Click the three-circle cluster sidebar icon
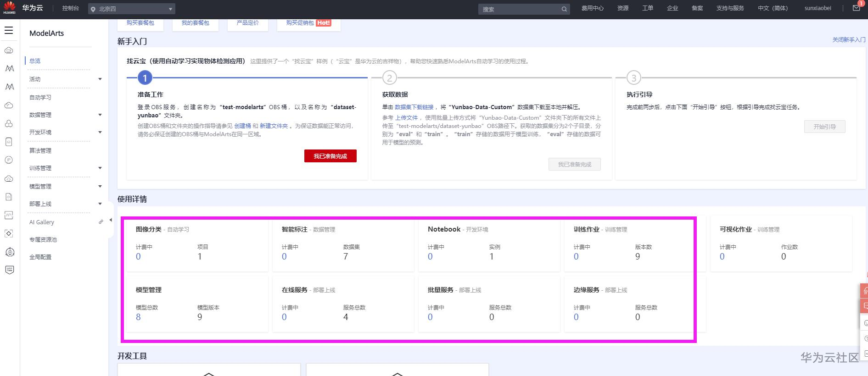The width and height of the screenshot is (868, 376). click(9, 123)
